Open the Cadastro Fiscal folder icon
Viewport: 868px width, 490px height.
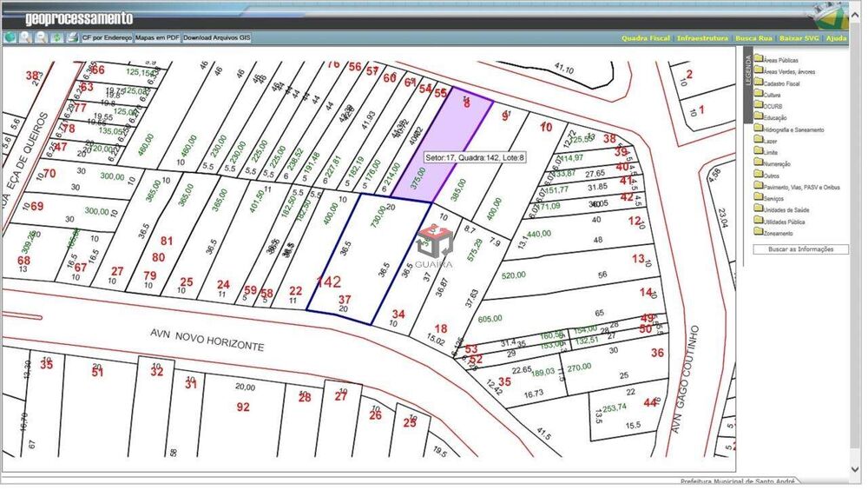[x=759, y=83]
